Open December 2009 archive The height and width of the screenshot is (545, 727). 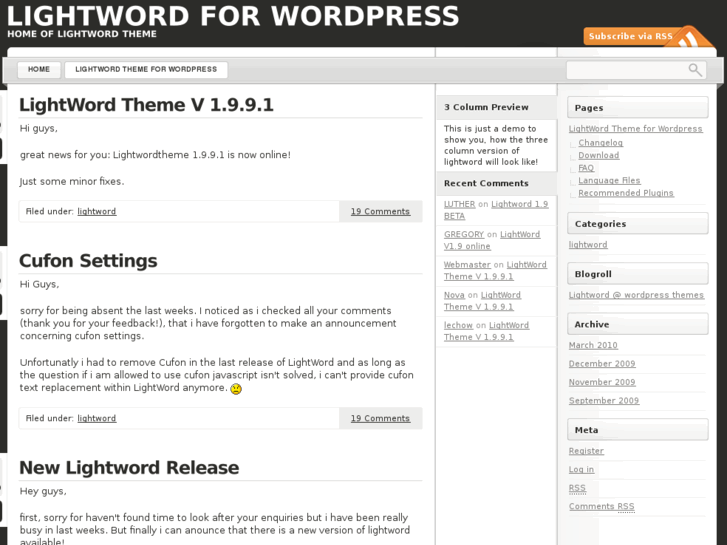tap(602, 364)
